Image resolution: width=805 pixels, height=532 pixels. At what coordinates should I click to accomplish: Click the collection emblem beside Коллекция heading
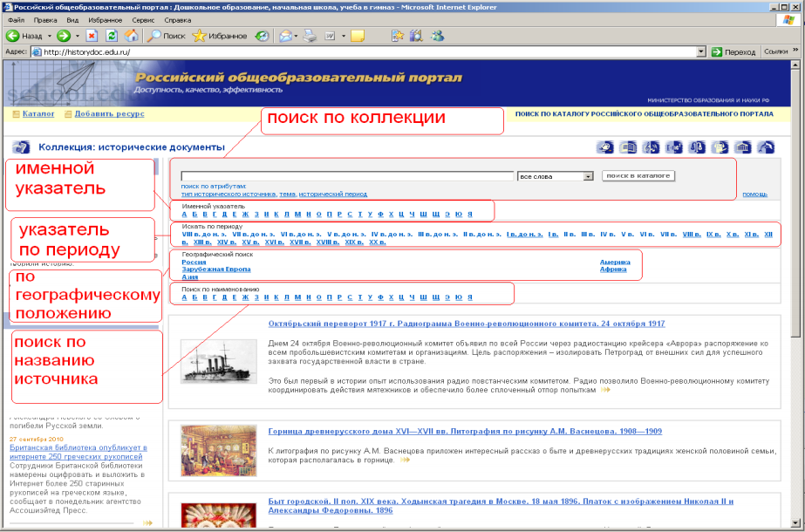[x=21, y=147]
